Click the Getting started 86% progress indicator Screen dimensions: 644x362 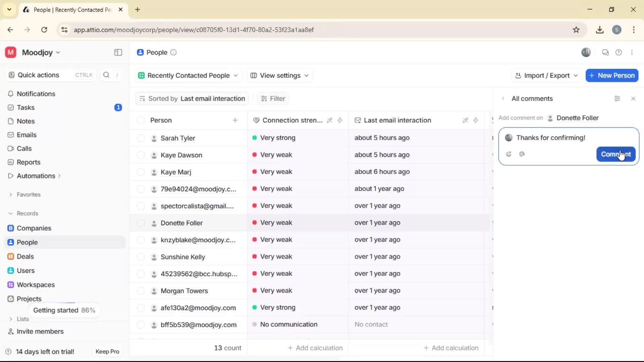click(64, 310)
